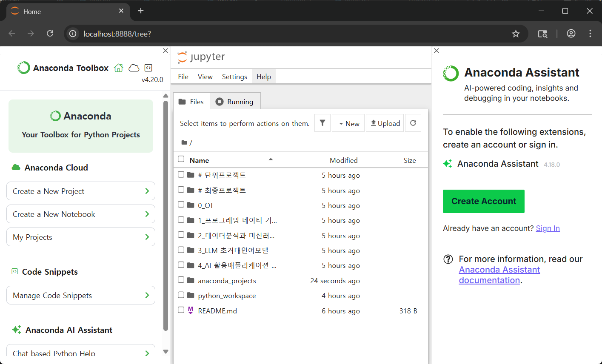Check the select-all checkbox beside Name
This screenshot has height=364, width=602.
[181, 159]
